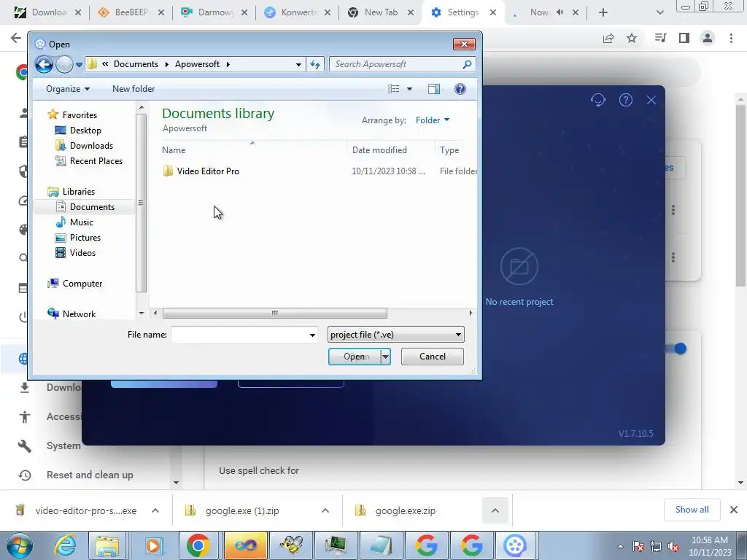Open the project file type dropdown
The image size is (747, 560).
click(x=396, y=335)
